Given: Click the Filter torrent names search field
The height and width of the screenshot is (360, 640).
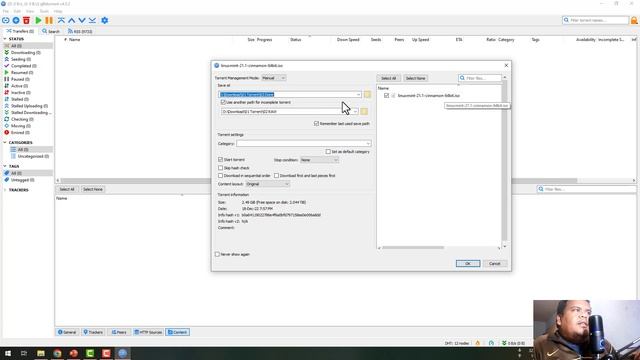Looking at the screenshot, I should pos(596,20).
